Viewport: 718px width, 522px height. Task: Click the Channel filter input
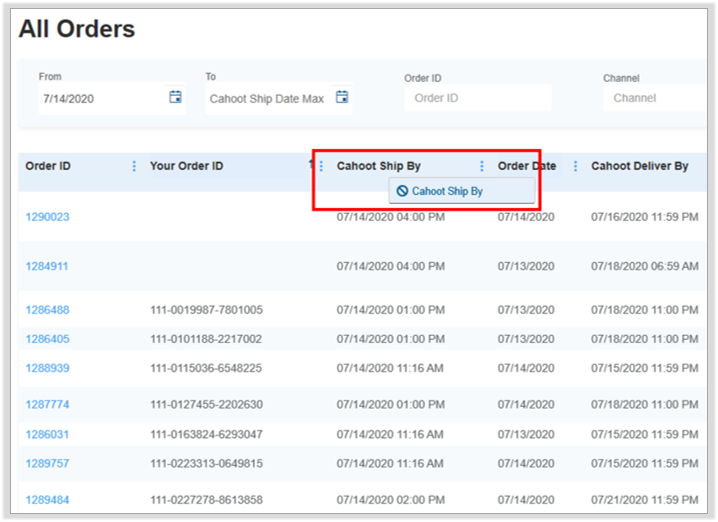655,98
